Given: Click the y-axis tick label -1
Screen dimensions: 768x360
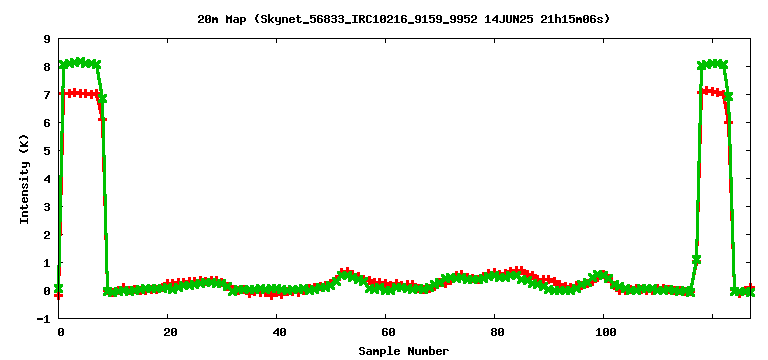Looking at the screenshot, I should click(44, 319).
